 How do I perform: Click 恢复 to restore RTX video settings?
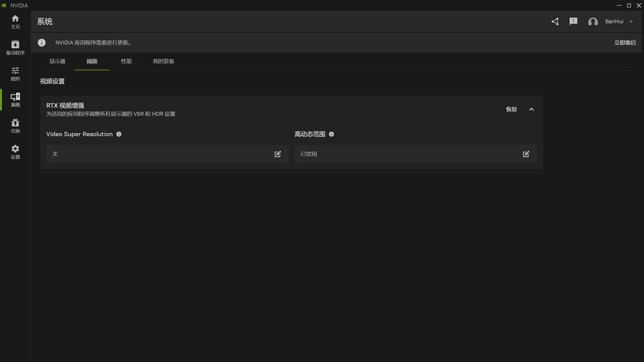511,110
